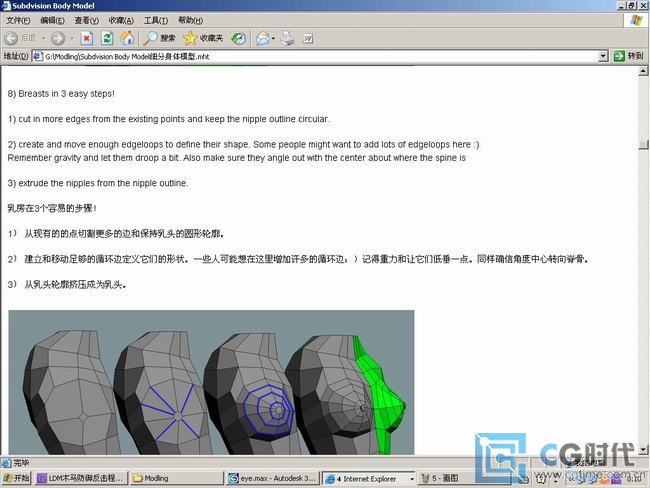
Task: Click the status bar page icon beside 完毕
Action: pos(6,462)
